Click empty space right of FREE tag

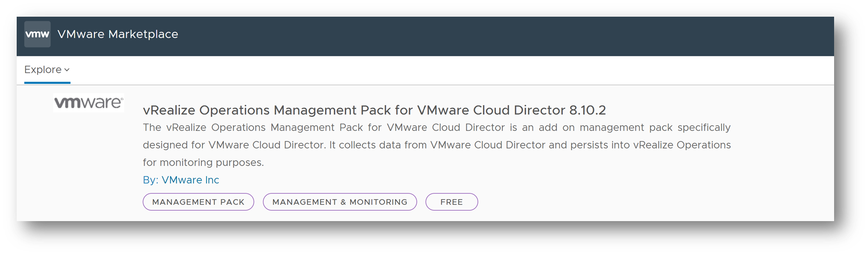coord(626,202)
